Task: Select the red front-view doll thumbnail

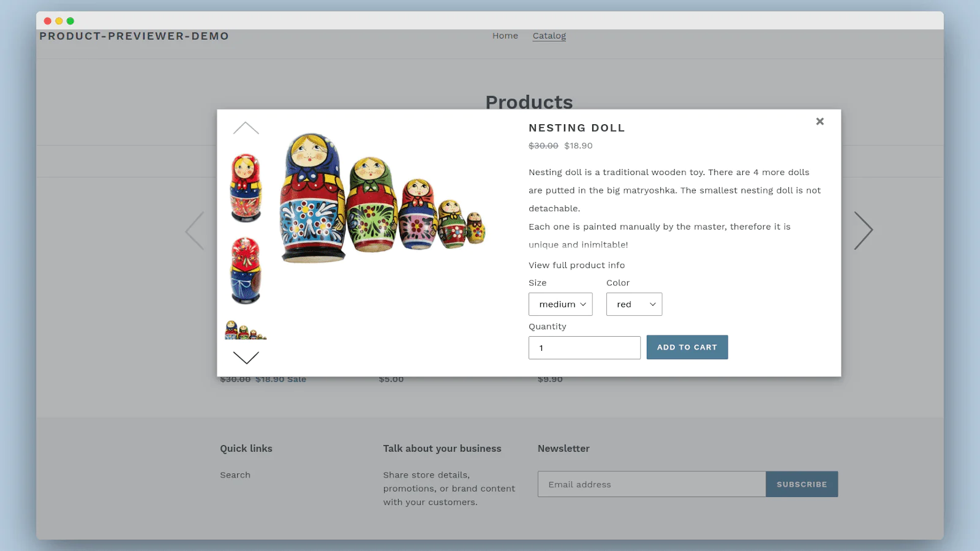Action: click(246, 188)
